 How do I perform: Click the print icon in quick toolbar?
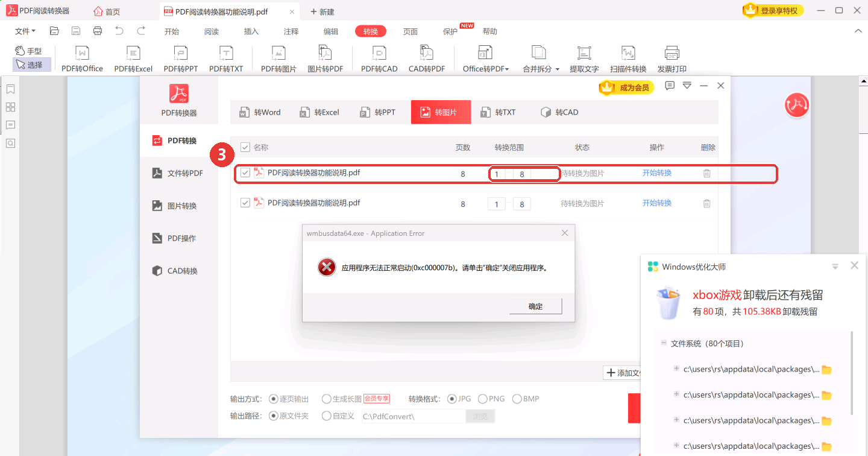point(98,31)
